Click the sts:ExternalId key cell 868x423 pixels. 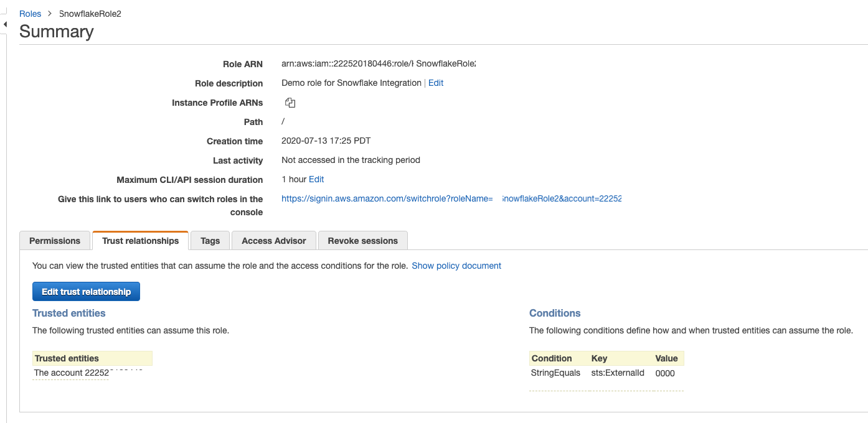618,373
